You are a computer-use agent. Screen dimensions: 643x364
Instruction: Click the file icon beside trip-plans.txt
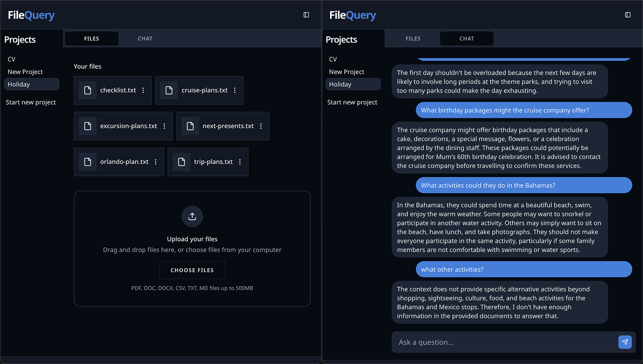pos(182,162)
